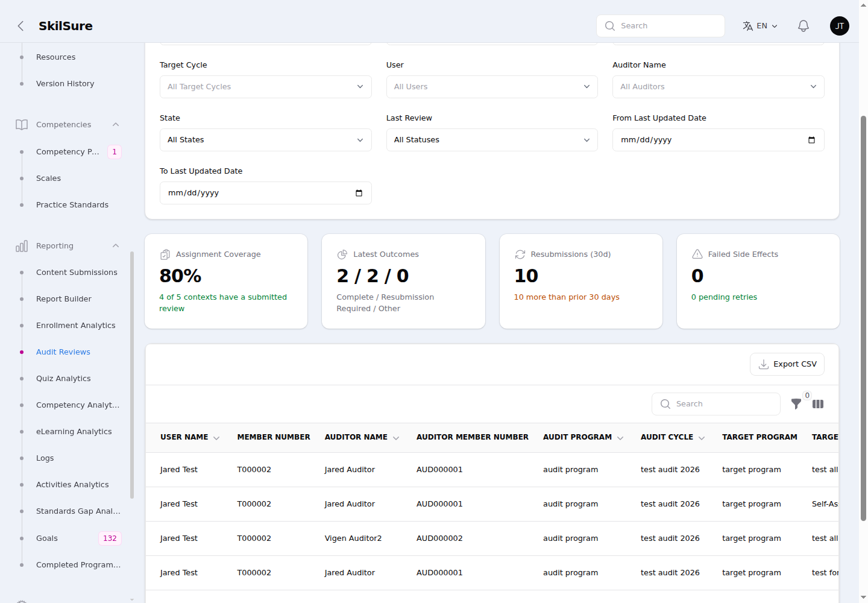Click the magnifier icon in top search
Image resolution: width=868 pixels, height=603 pixels.
click(610, 26)
